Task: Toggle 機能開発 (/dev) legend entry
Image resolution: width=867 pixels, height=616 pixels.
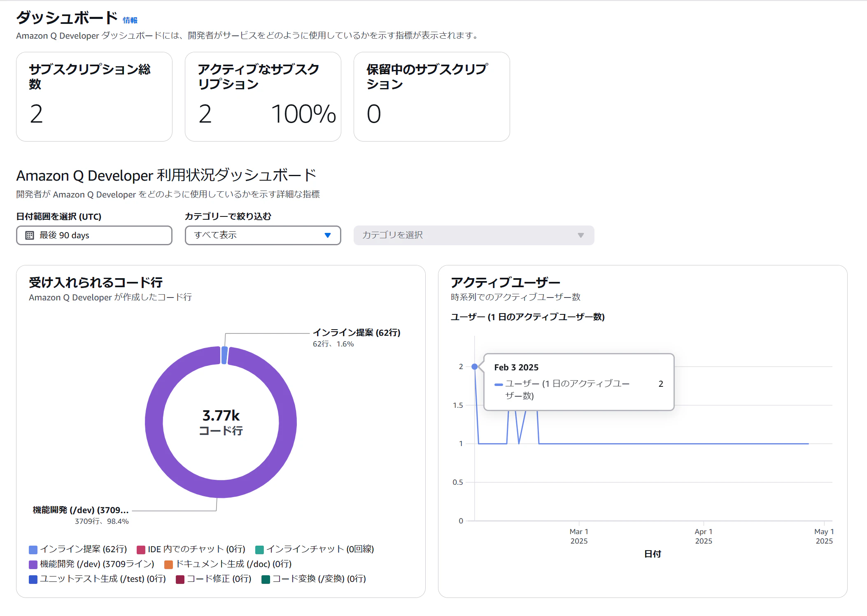Action: 92,564
